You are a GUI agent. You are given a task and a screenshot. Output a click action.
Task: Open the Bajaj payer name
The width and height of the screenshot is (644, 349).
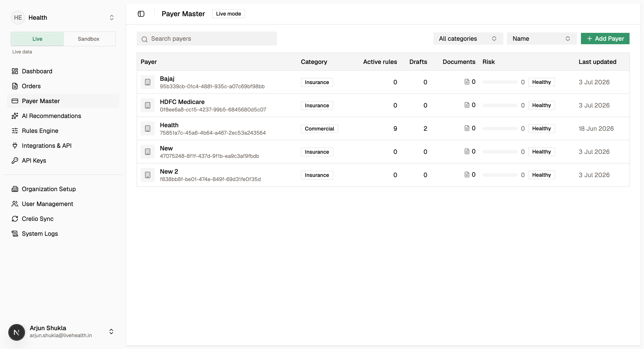(167, 78)
